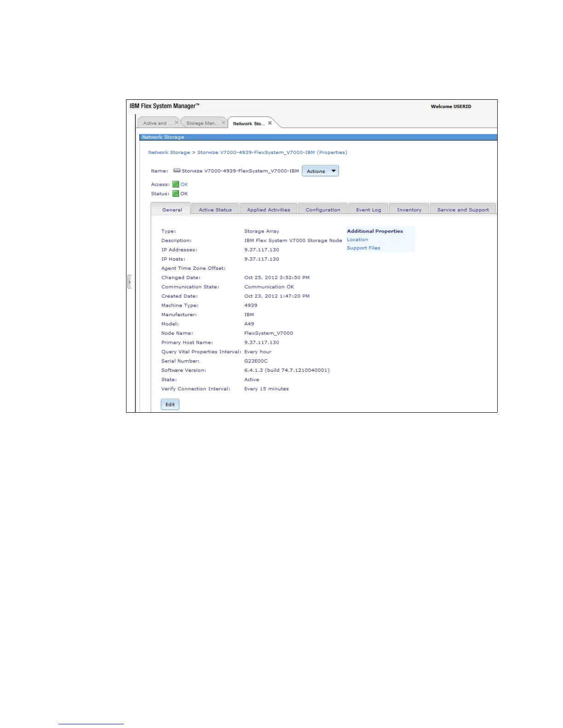Viewport: 563px width, 728px height.
Task: Click the Network Storage blue header bar
Action: 318,137
